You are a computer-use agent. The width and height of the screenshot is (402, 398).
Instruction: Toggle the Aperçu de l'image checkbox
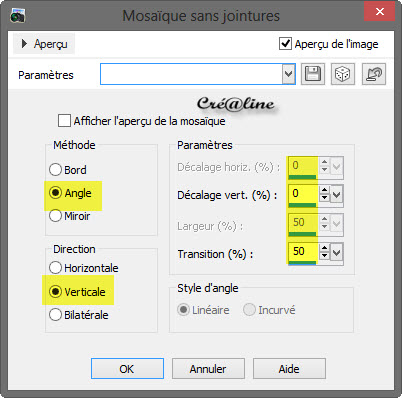pyautogui.click(x=285, y=44)
